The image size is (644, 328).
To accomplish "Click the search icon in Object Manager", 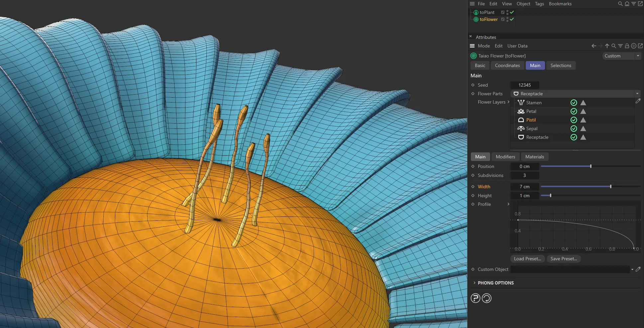I will (620, 4).
